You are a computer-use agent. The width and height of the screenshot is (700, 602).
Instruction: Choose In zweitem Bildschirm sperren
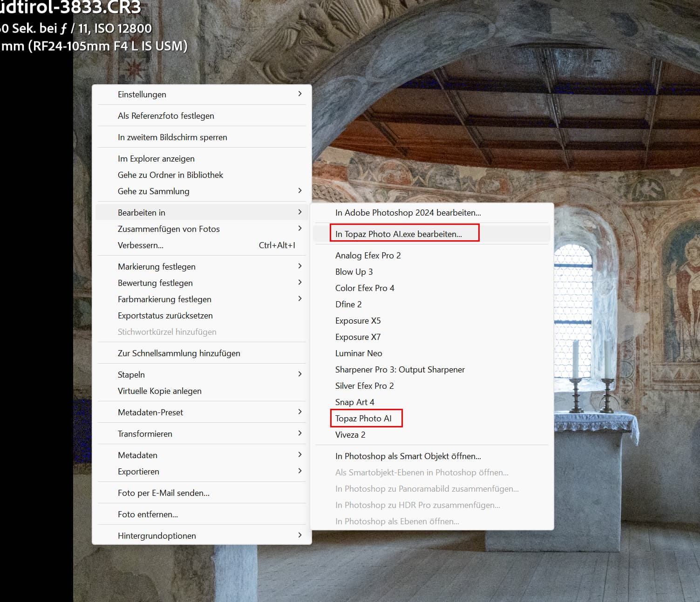click(172, 137)
